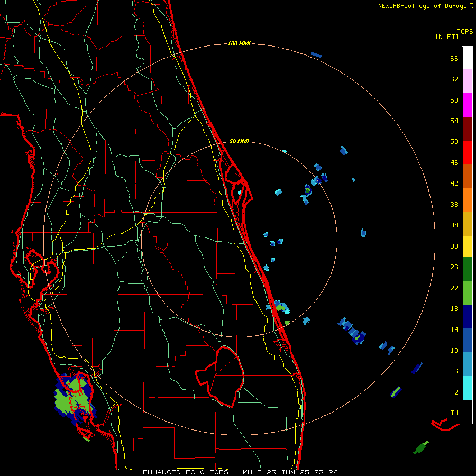Pick the dark orange 42 kft swatch

pos(467,176)
